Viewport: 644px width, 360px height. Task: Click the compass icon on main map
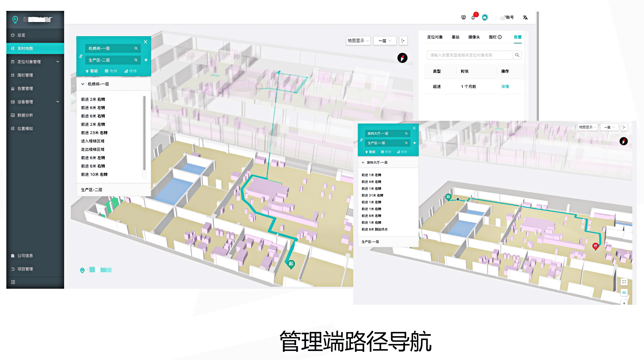pyautogui.click(x=402, y=58)
